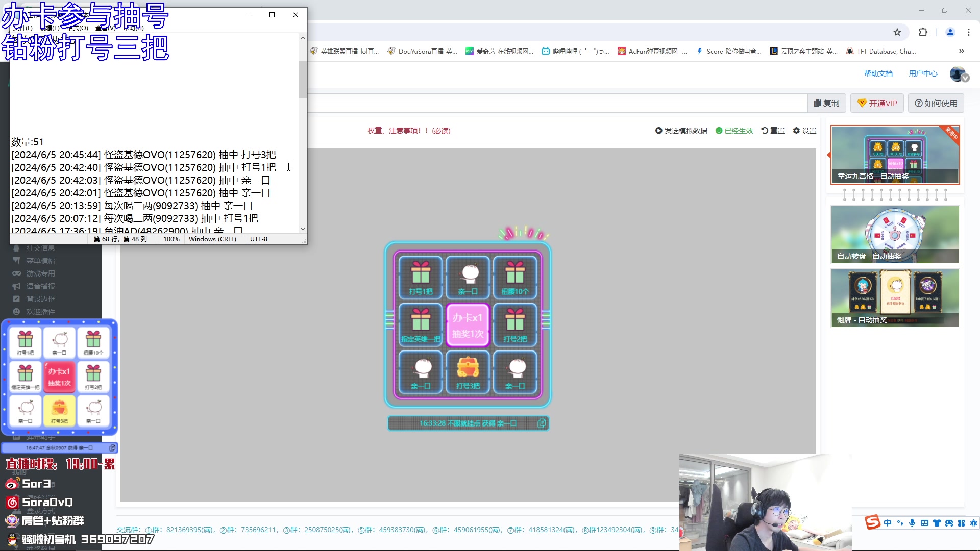Image resolution: width=980 pixels, height=551 pixels.
Task: Click the 打号1把 gift icon
Action: click(421, 276)
